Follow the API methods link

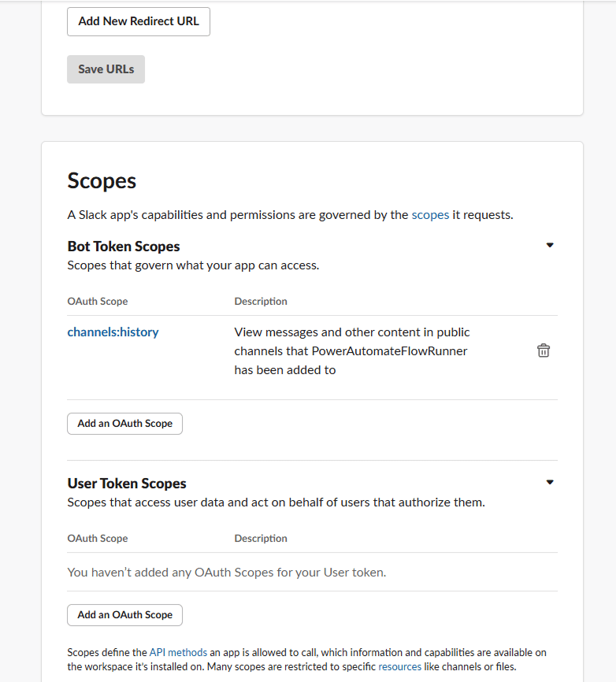(x=178, y=652)
